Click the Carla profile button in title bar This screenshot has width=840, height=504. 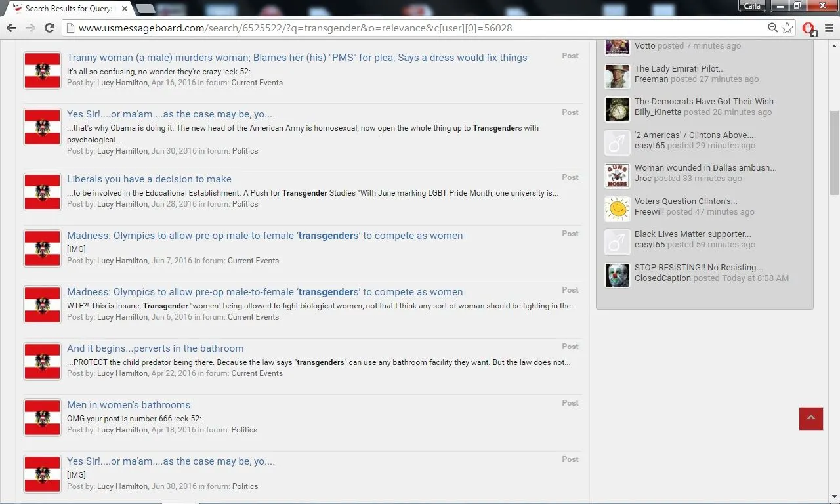point(752,6)
